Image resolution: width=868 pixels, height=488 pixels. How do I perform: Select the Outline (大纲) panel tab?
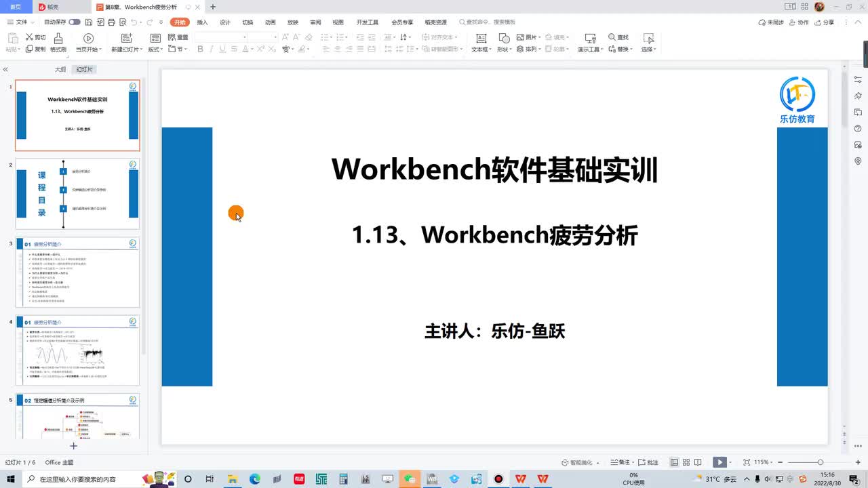[60, 69]
